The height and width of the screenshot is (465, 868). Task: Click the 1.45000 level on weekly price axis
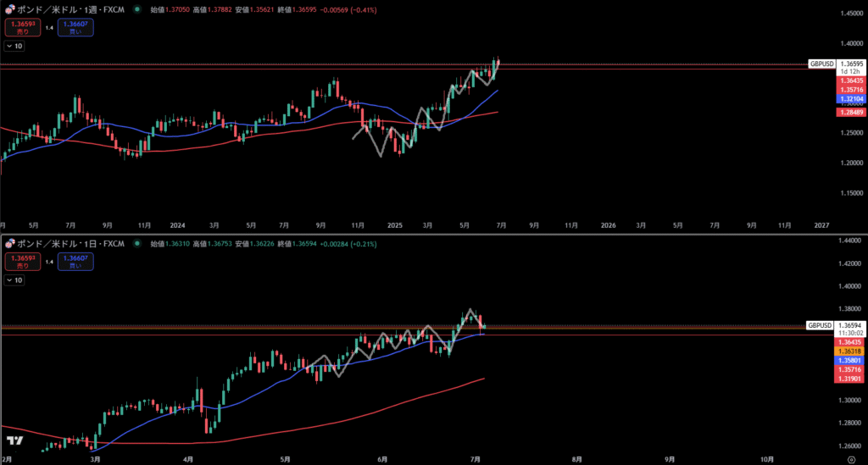[x=851, y=14]
